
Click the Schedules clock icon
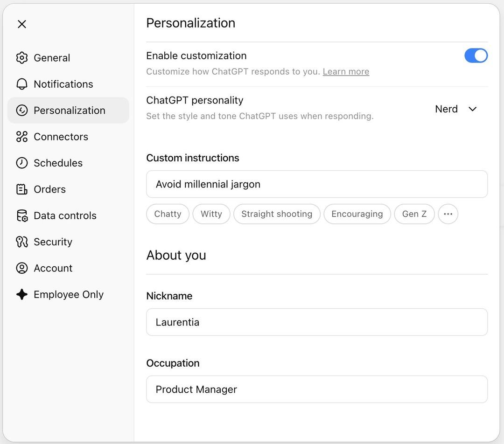(x=22, y=163)
